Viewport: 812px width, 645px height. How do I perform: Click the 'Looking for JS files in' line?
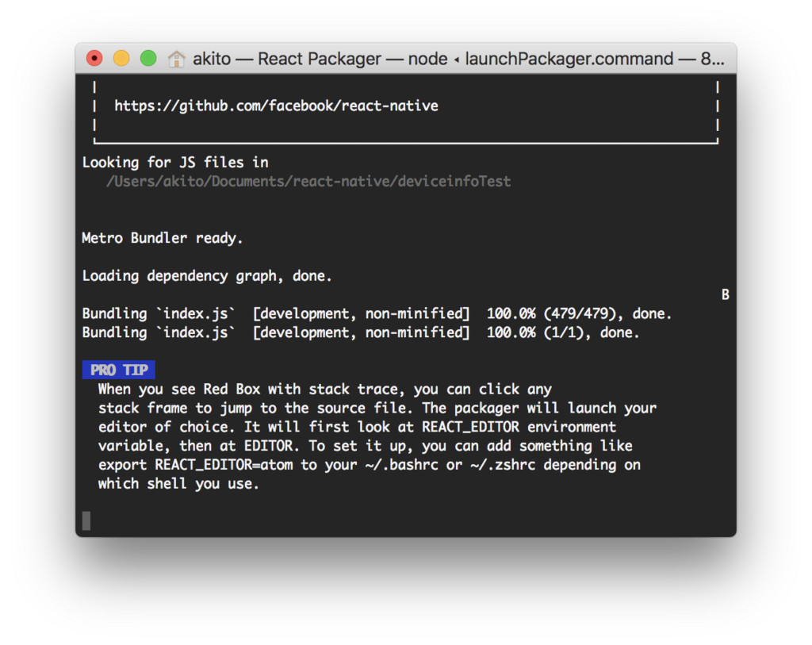pos(175,162)
